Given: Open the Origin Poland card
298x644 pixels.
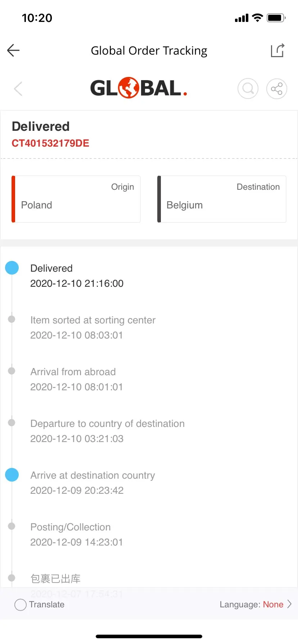Looking at the screenshot, I should pos(76,199).
